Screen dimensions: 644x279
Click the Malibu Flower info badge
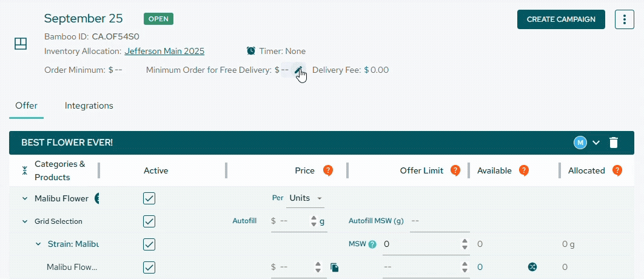point(97,198)
